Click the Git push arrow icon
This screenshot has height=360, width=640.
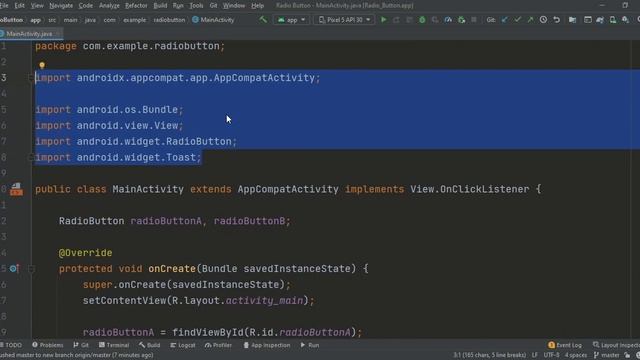coord(530,20)
